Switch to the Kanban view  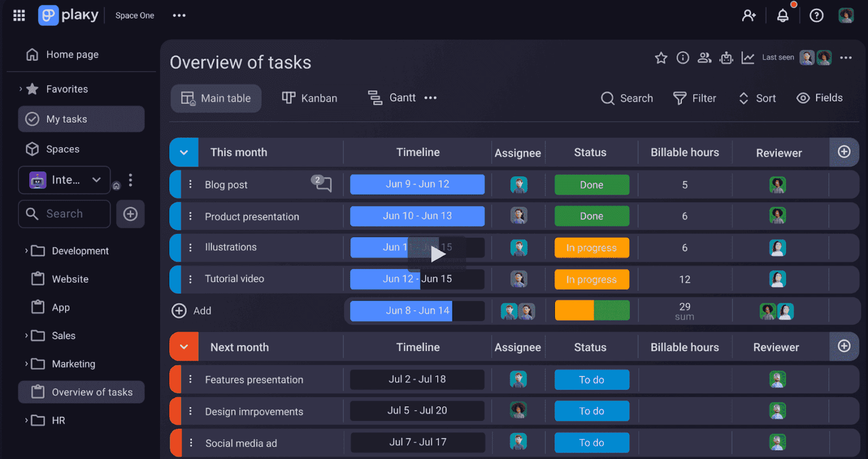point(309,98)
